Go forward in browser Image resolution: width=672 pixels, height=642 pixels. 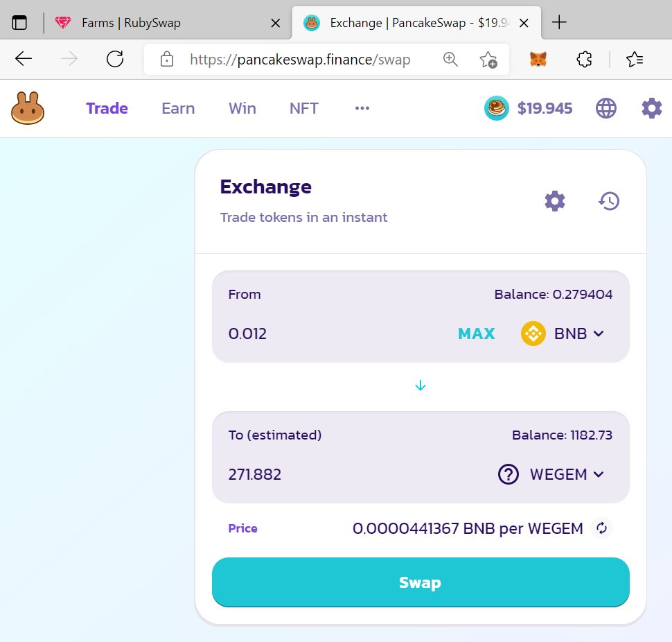point(69,59)
